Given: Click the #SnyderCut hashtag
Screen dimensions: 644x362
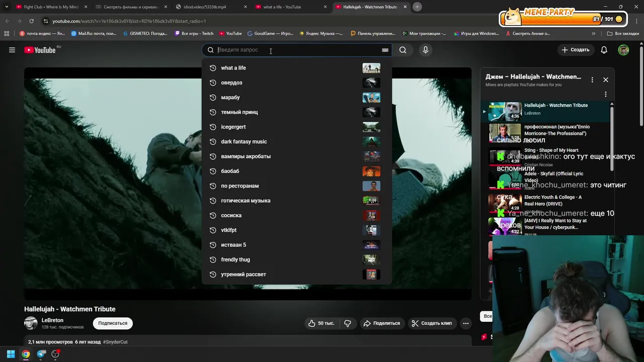Looking at the screenshot, I should (x=115, y=342).
